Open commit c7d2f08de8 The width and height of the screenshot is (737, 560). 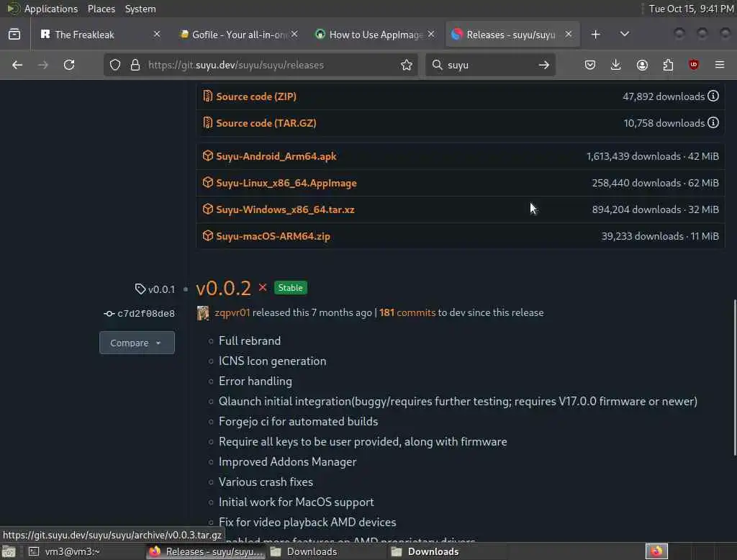click(x=145, y=314)
